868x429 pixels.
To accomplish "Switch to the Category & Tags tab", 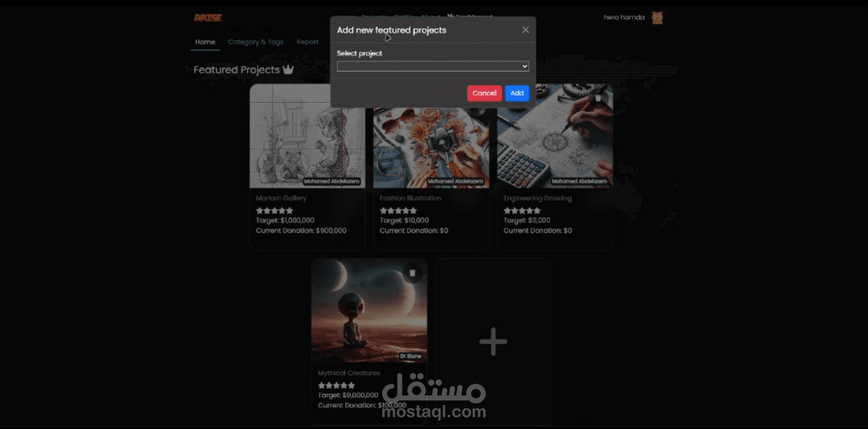I will [x=256, y=42].
